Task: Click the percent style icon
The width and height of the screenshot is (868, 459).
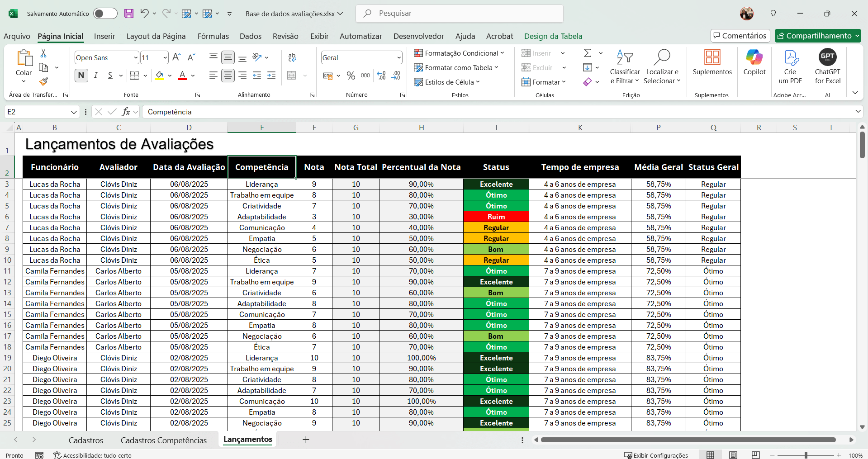Action: click(x=351, y=76)
